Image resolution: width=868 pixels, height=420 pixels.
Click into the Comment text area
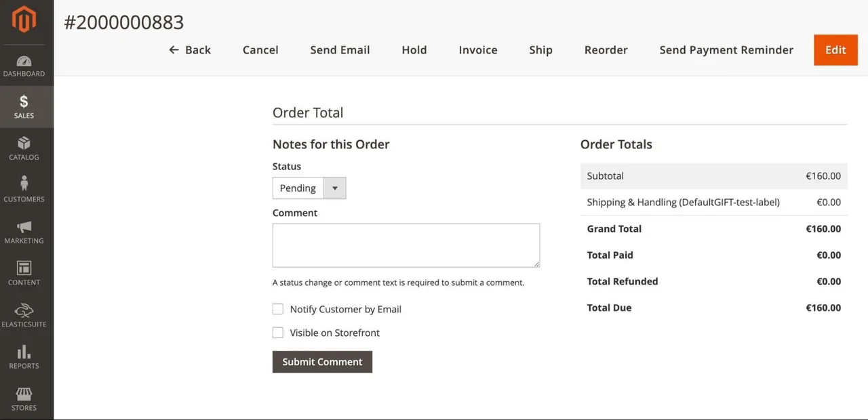tap(406, 245)
